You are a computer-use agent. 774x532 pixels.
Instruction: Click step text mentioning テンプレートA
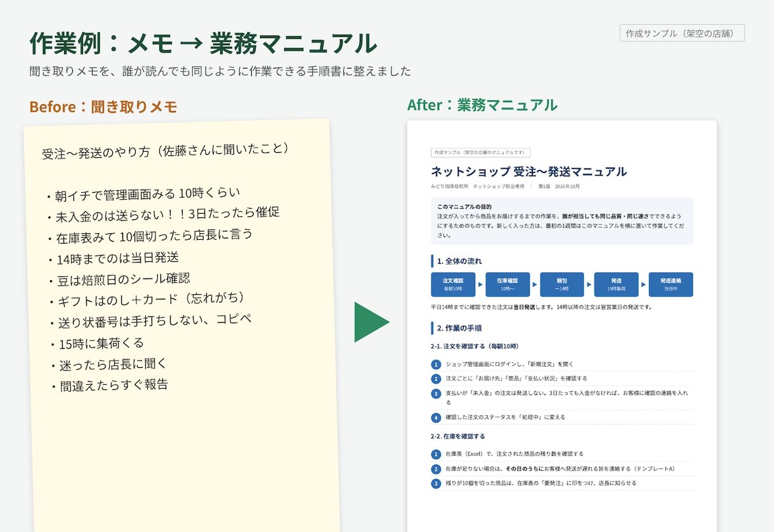tap(560, 469)
